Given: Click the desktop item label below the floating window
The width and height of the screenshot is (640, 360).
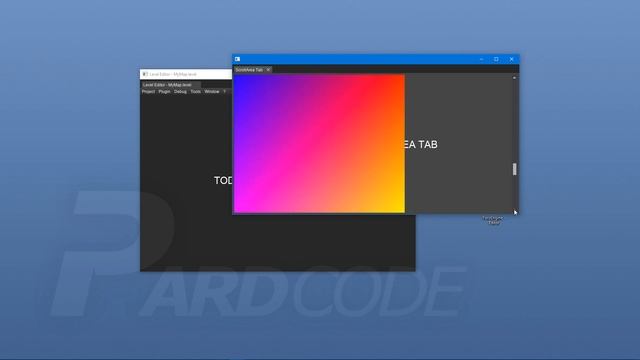Looking at the screenshot, I should [x=493, y=220].
